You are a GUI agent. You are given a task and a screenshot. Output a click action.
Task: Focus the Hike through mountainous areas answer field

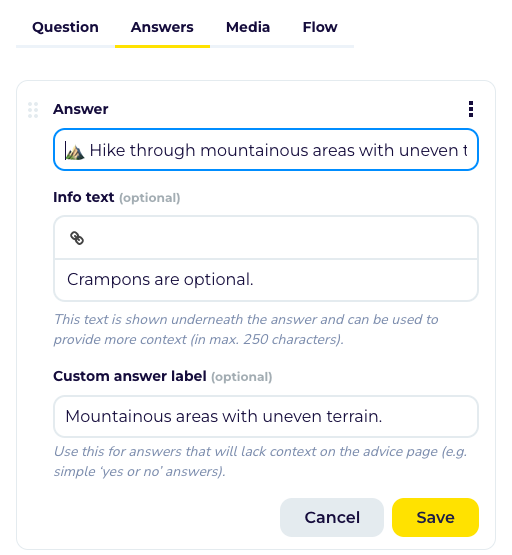click(266, 150)
